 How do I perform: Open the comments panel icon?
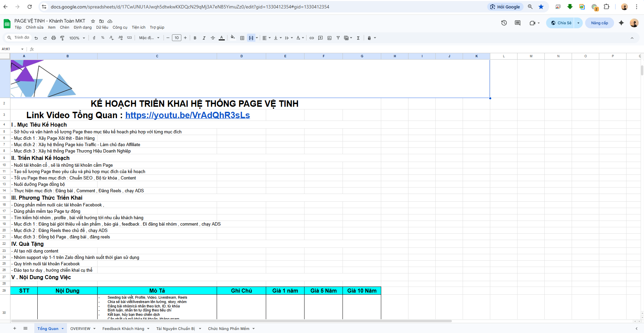coord(517,23)
